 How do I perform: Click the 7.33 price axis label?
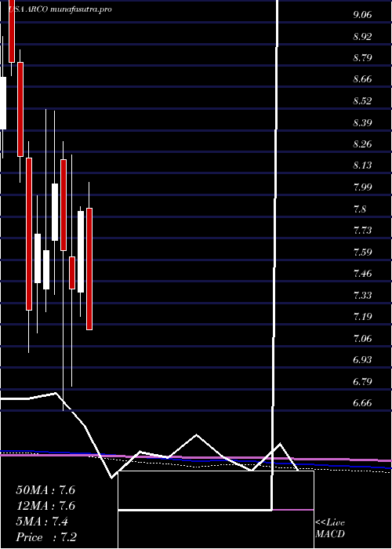tap(362, 296)
